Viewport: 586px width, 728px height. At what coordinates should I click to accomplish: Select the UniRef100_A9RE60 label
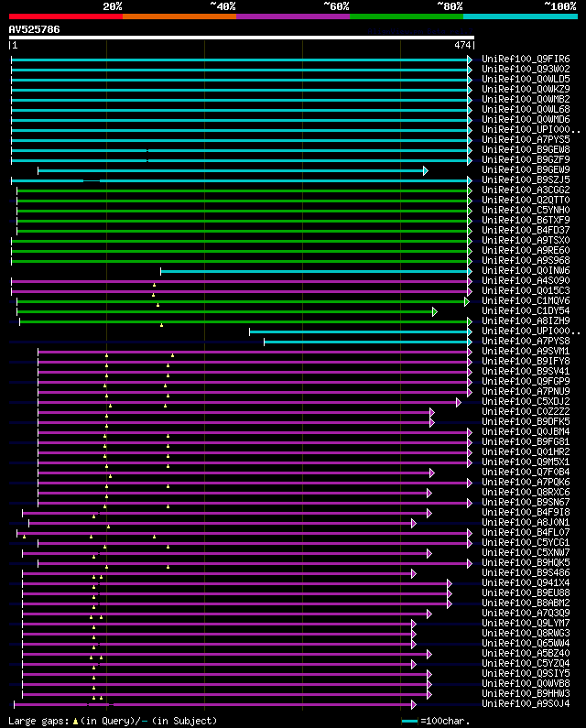click(526, 250)
